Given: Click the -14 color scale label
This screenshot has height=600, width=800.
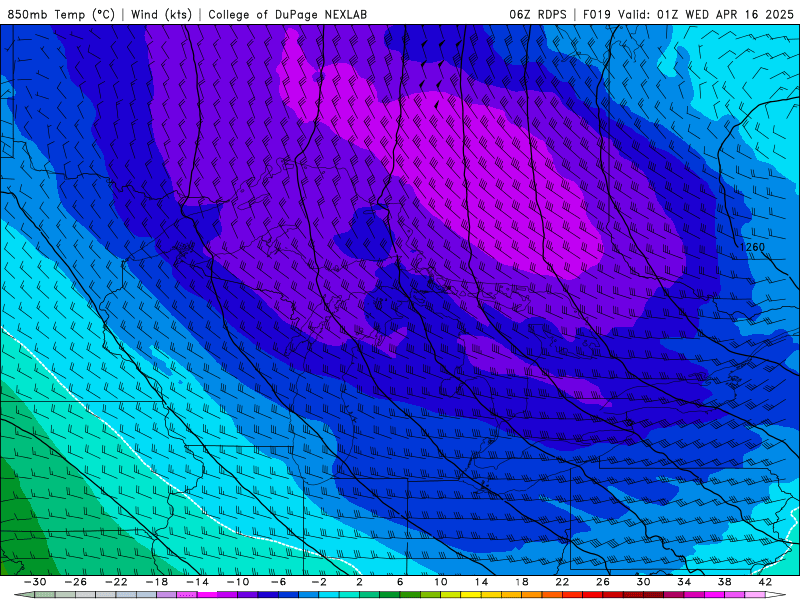Looking at the screenshot, I should point(197,582).
